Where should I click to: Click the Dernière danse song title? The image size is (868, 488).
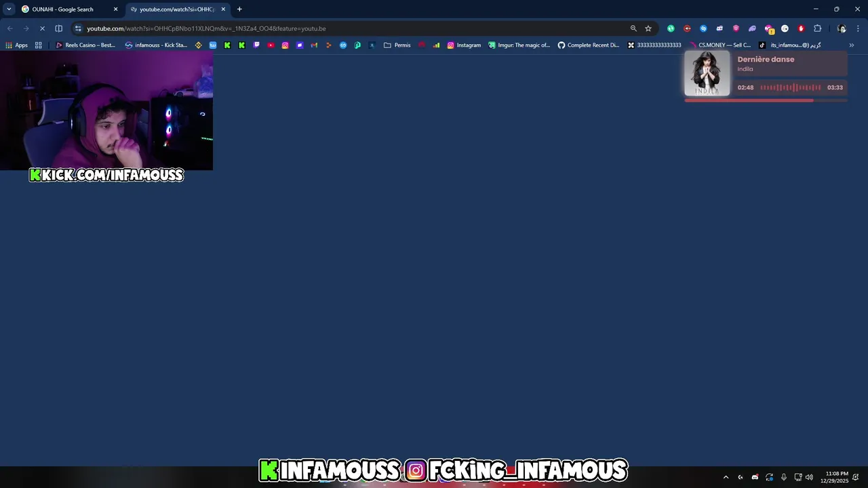766,59
